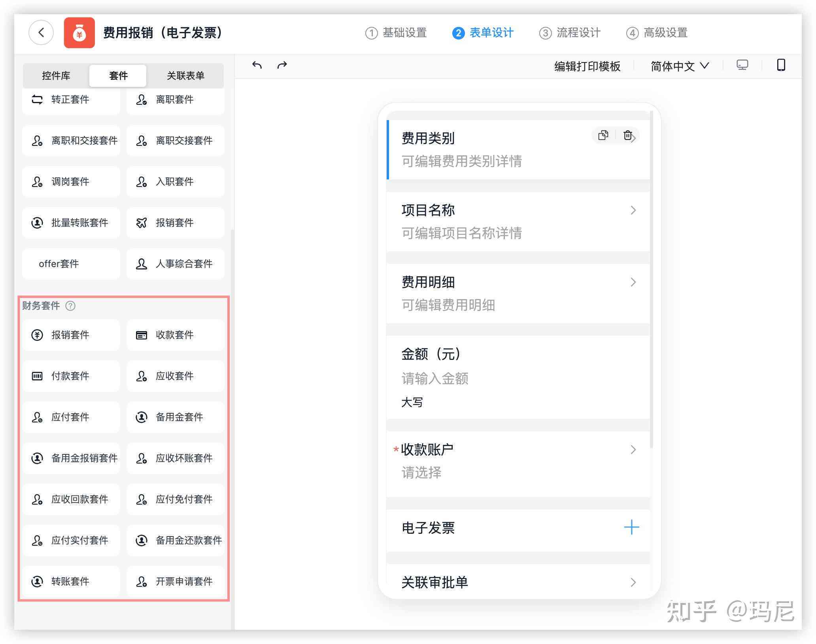Add the 付款套件 component
This screenshot has height=644, width=816.
(x=71, y=376)
